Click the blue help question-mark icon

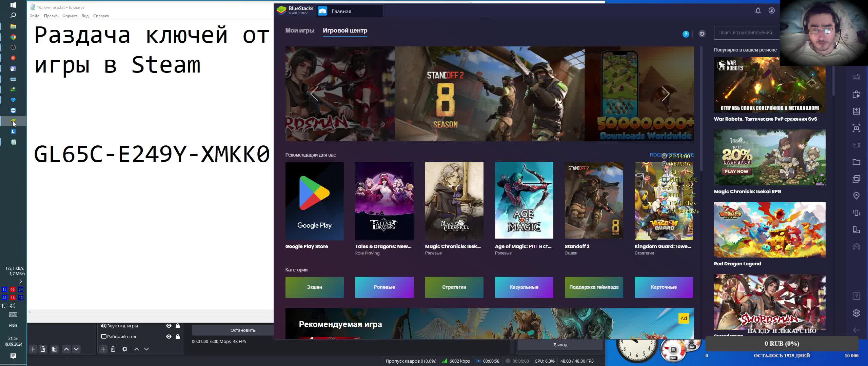tap(686, 34)
